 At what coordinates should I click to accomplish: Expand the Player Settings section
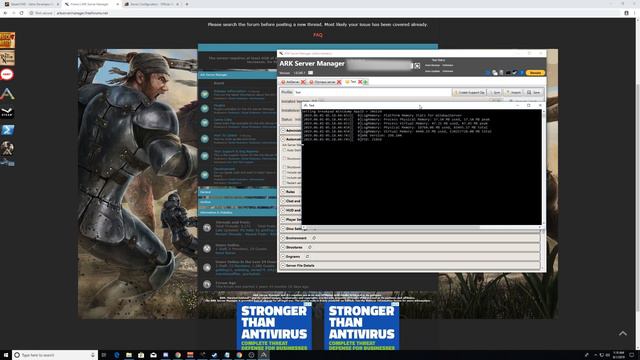click(283, 220)
